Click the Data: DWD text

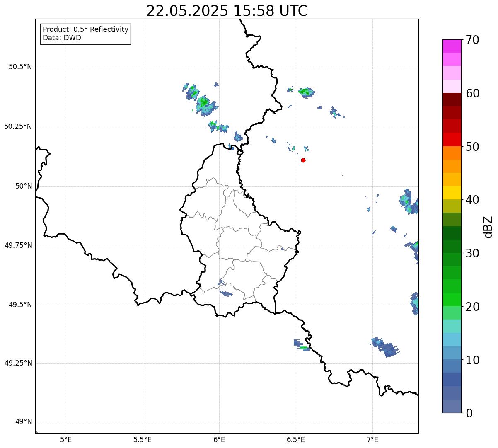point(62,38)
